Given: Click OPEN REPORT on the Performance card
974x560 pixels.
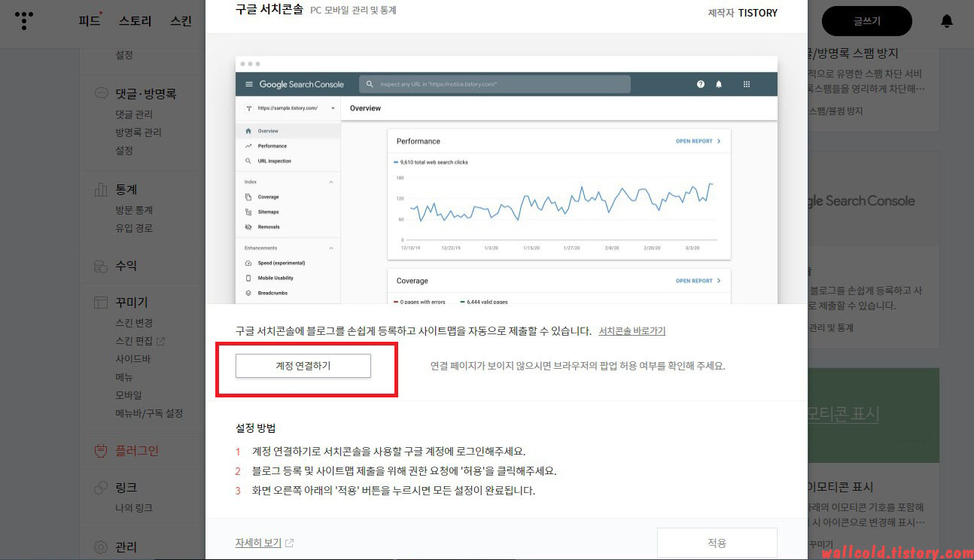Looking at the screenshot, I should (x=698, y=142).
